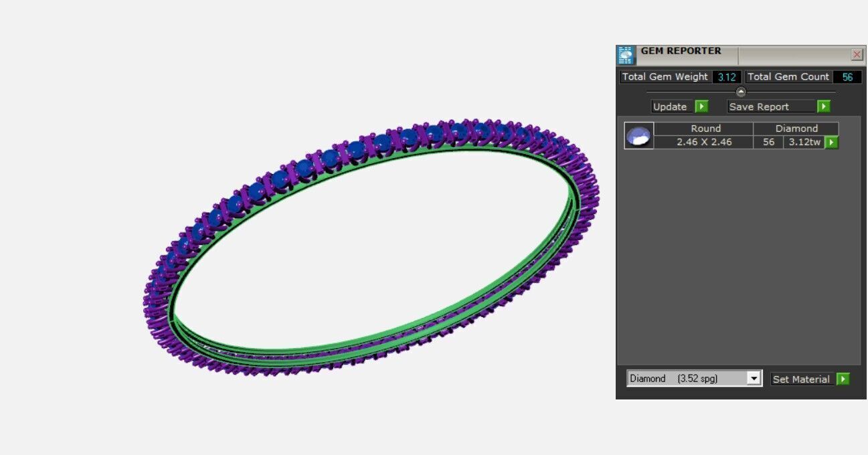Screen dimensions: 868x455
Task: Click green arrow beside 3.12tw
Action: pyautogui.click(x=831, y=142)
